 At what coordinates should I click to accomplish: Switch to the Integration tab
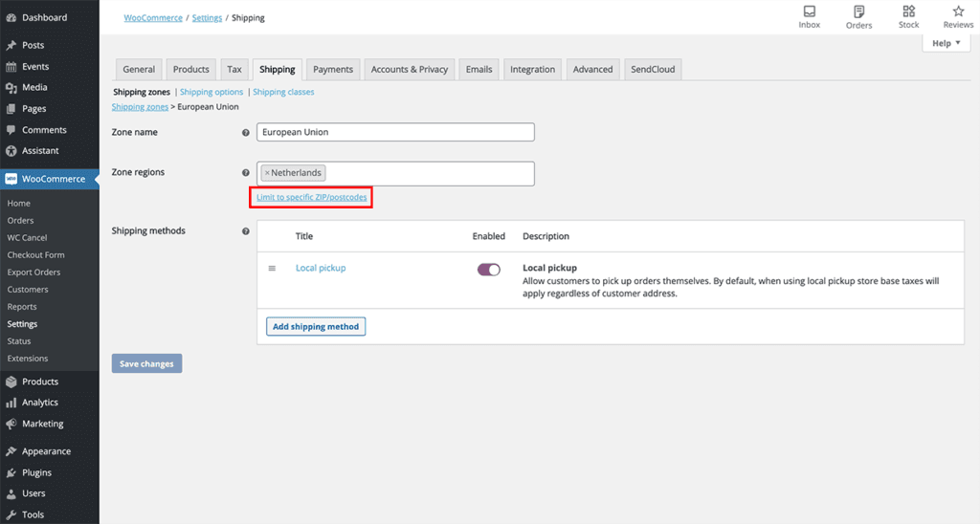click(532, 70)
